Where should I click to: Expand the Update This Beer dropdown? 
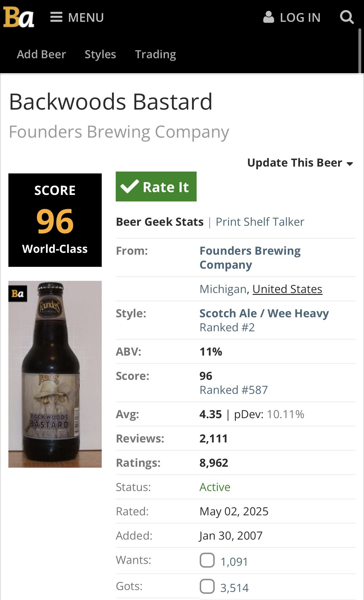coord(300,163)
